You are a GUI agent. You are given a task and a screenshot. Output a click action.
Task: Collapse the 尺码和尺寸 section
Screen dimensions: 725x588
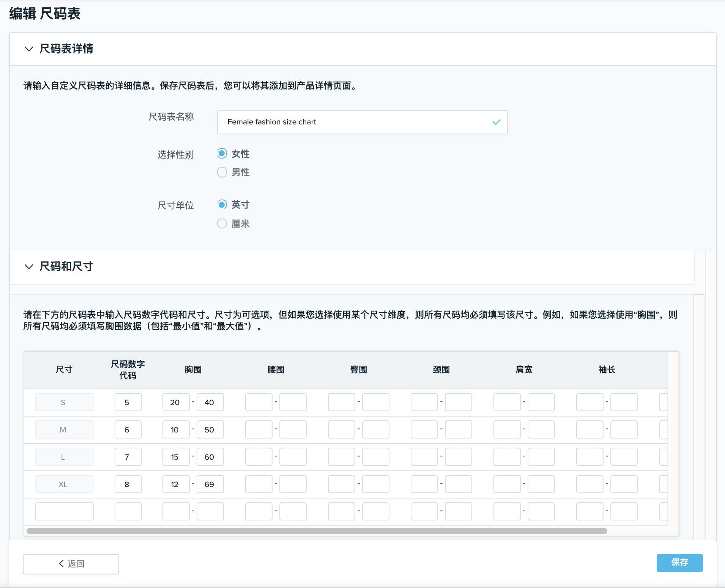click(29, 267)
